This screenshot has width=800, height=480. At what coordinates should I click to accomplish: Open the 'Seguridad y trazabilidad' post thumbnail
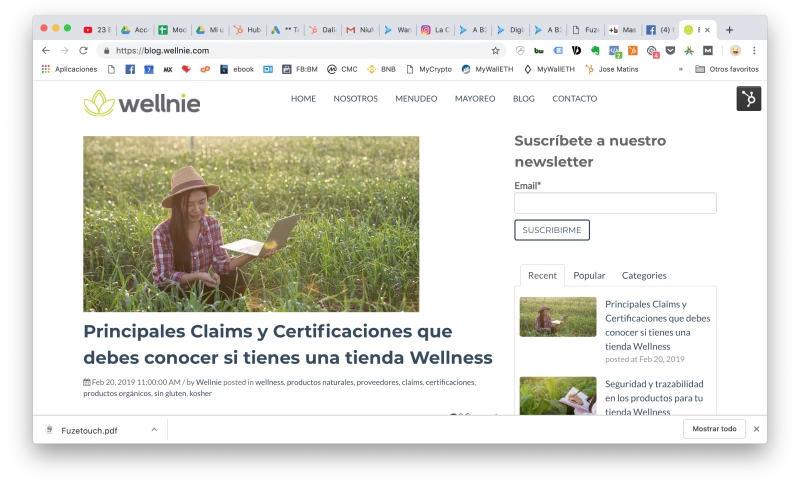558,395
